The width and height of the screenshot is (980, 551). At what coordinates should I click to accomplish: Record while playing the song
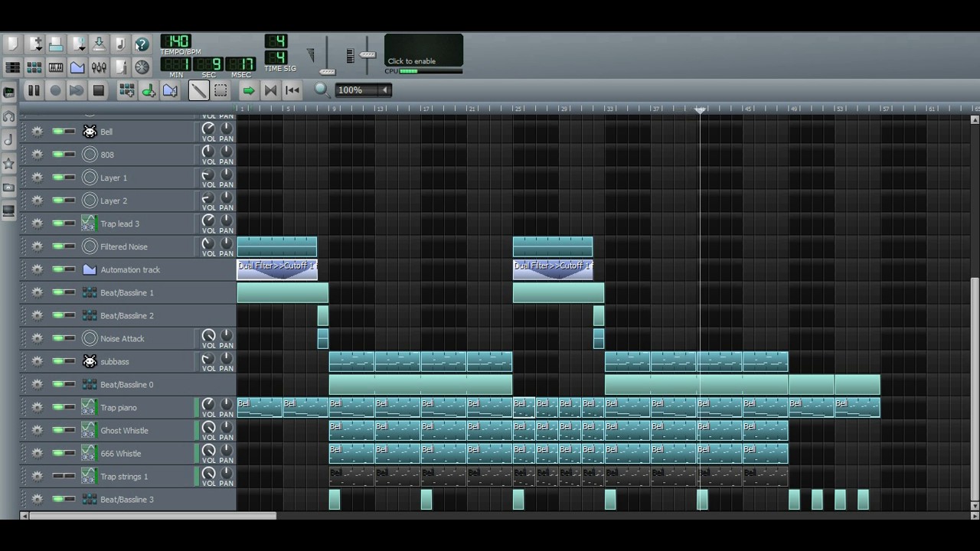click(x=77, y=90)
